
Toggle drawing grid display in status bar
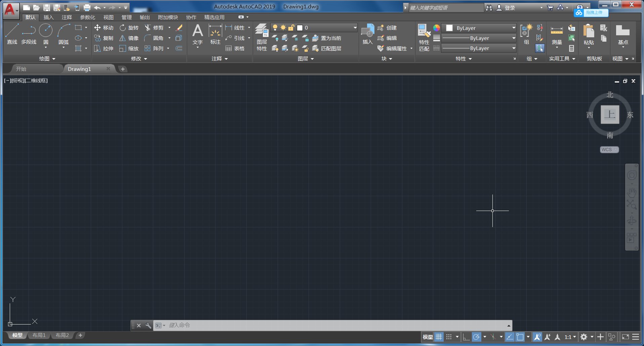pos(439,337)
